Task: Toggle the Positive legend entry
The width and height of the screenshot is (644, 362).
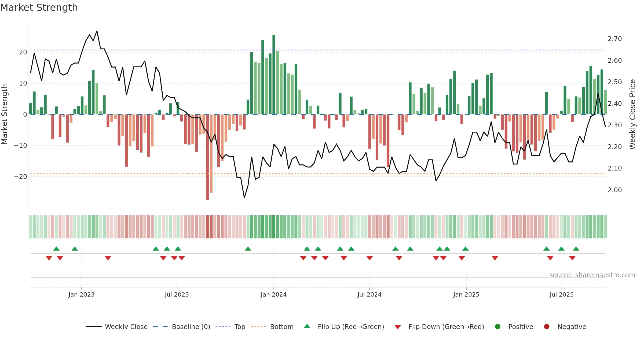Action: click(514, 327)
